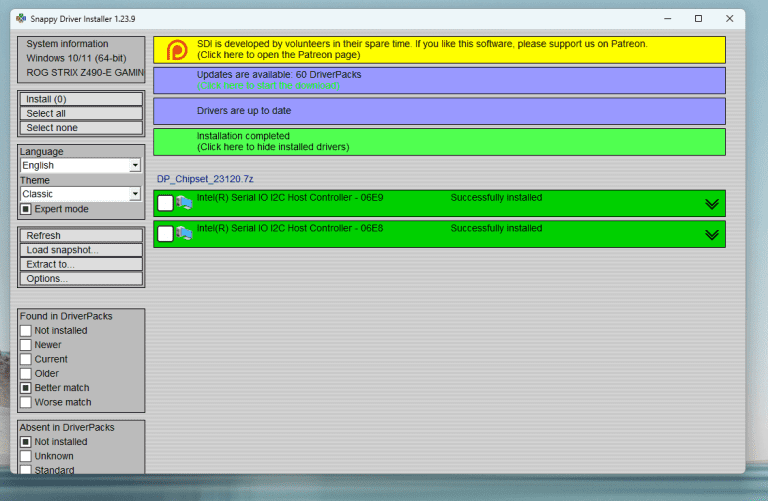Image resolution: width=768 pixels, height=501 pixels.
Task: Uncheck Better match filter
Action: point(26,388)
